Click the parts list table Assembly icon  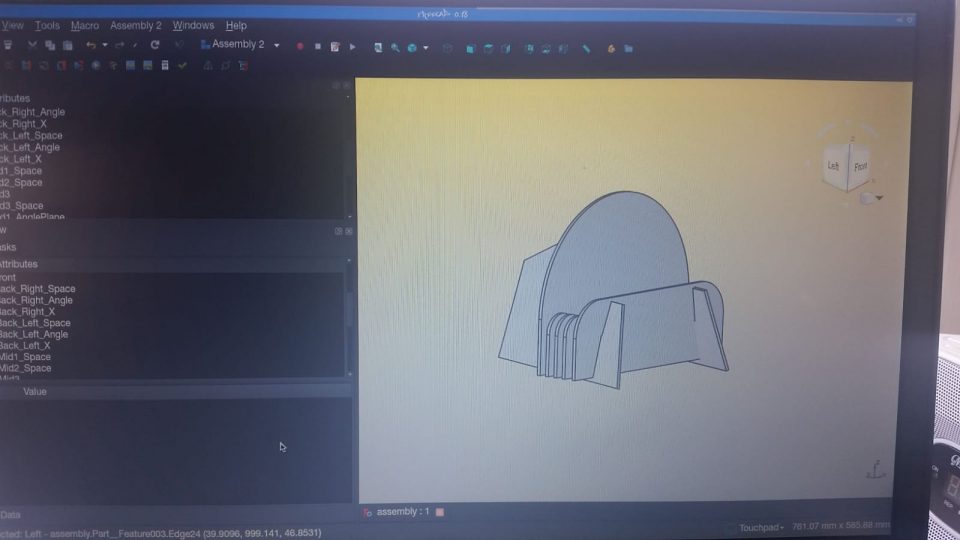pos(165,66)
